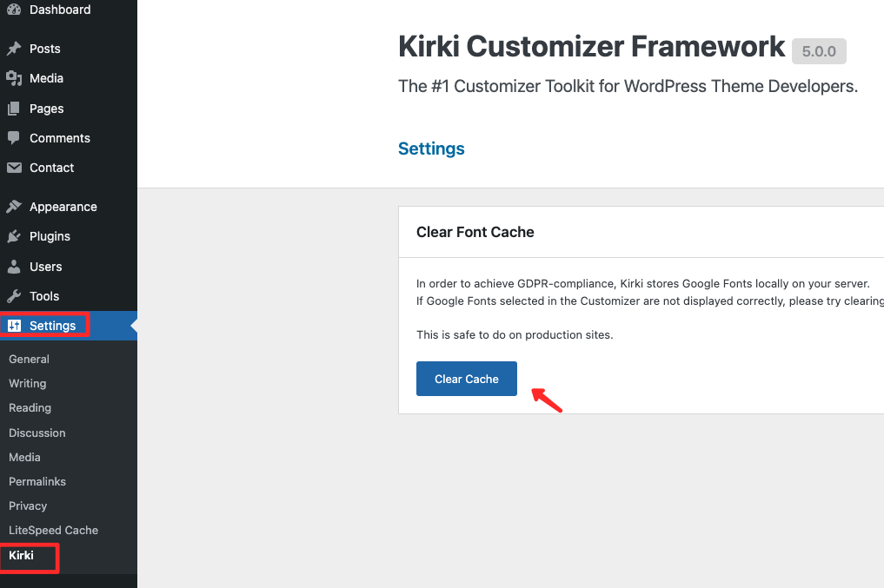Go to Reading settings
The width and height of the screenshot is (884, 588).
pyautogui.click(x=30, y=407)
